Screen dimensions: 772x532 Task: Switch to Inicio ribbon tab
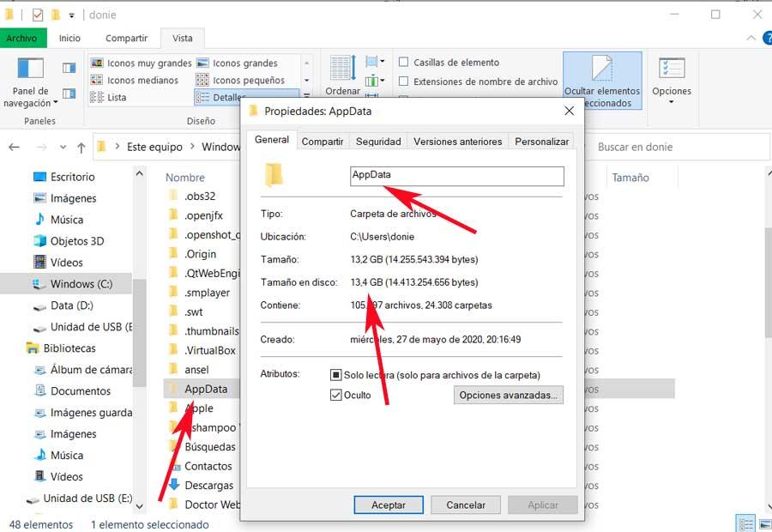69,38
